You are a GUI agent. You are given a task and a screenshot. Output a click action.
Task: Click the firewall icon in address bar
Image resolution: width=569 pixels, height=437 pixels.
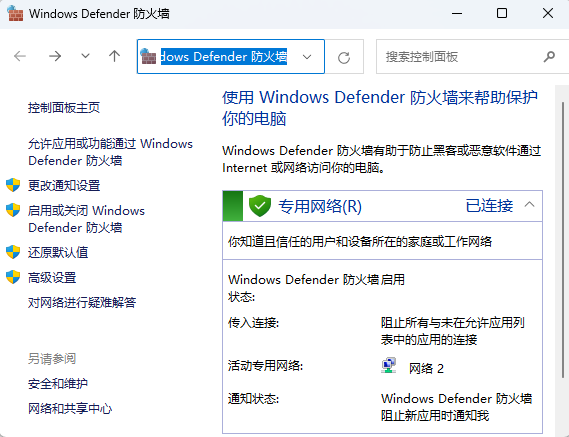pyautogui.click(x=148, y=56)
